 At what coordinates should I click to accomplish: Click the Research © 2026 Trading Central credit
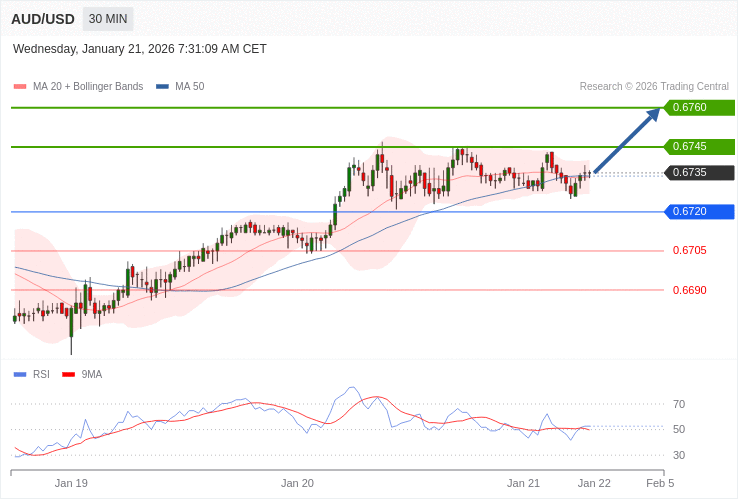pos(654,87)
